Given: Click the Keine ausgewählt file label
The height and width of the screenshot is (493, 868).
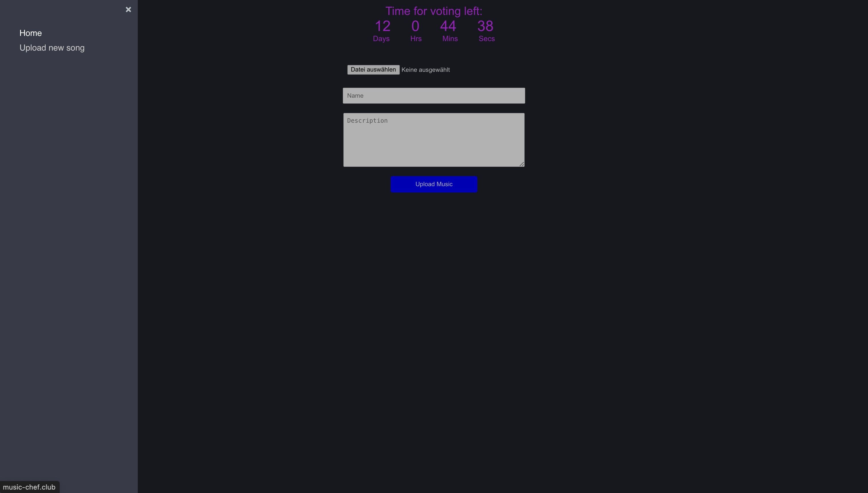Looking at the screenshot, I should point(426,70).
